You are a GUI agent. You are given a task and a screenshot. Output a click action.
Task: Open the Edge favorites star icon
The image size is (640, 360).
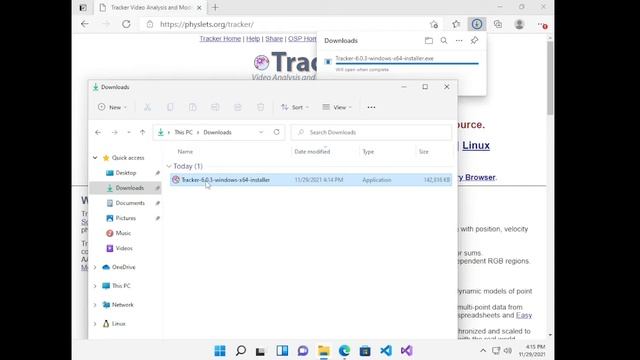[456, 24]
